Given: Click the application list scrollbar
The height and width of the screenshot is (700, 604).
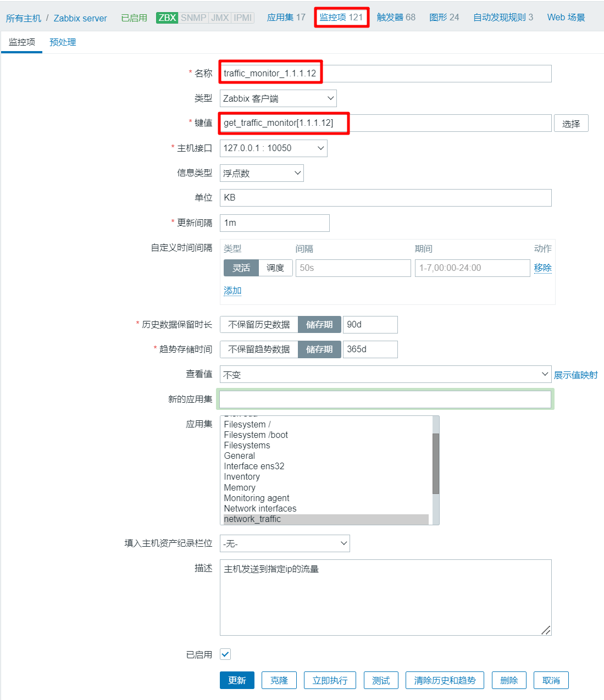Looking at the screenshot, I should click(436, 463).
